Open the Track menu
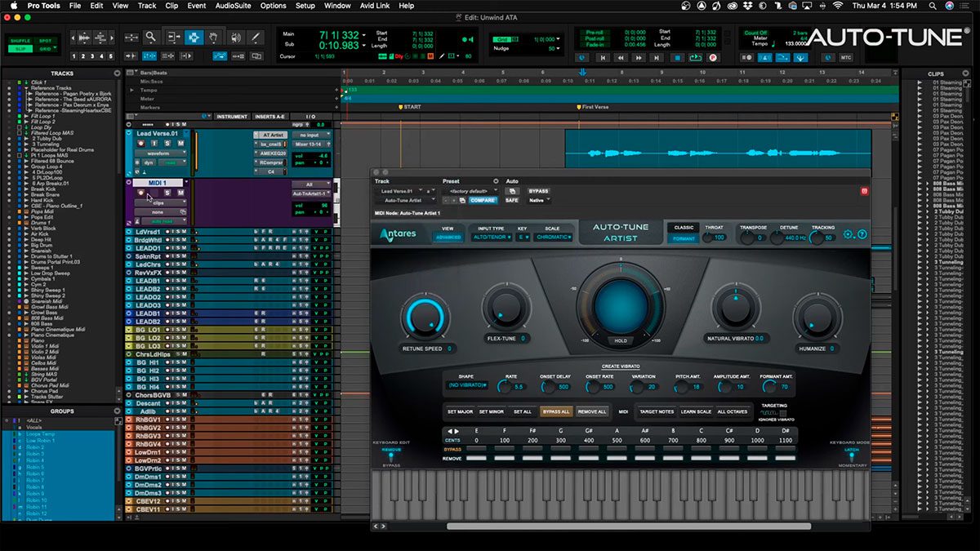 click(147, 6)
